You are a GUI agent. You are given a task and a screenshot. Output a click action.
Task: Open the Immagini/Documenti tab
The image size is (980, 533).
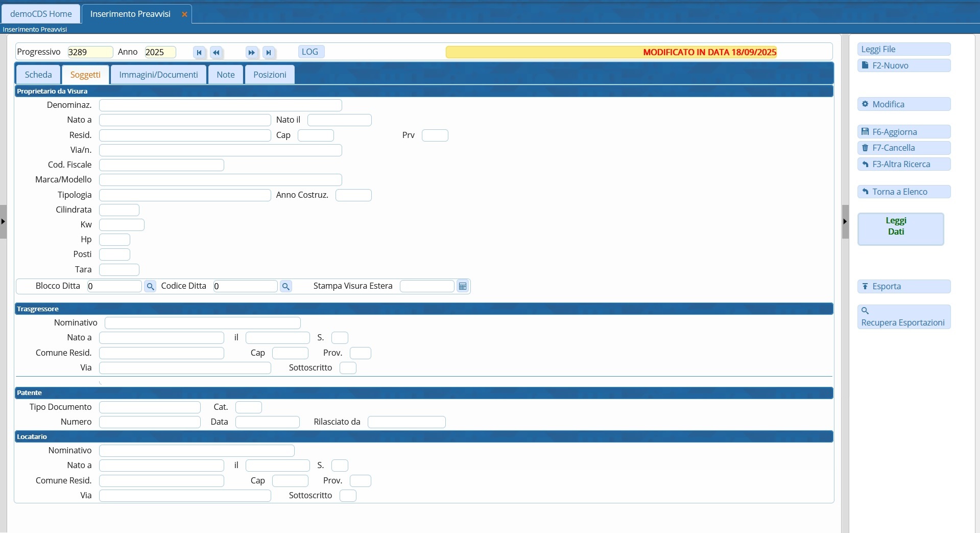pyautogui.click(x=158, y=75)
